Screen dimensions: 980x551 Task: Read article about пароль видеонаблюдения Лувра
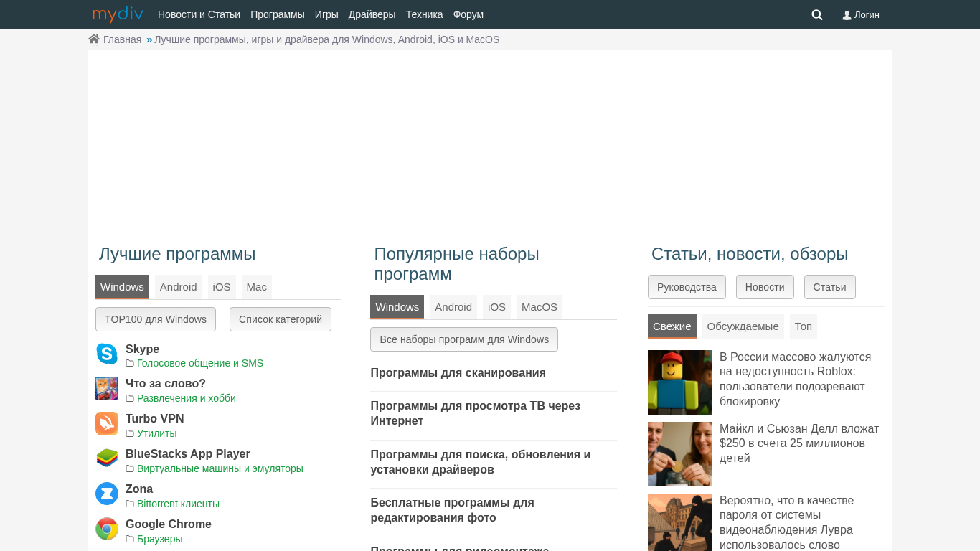(787, 522)
